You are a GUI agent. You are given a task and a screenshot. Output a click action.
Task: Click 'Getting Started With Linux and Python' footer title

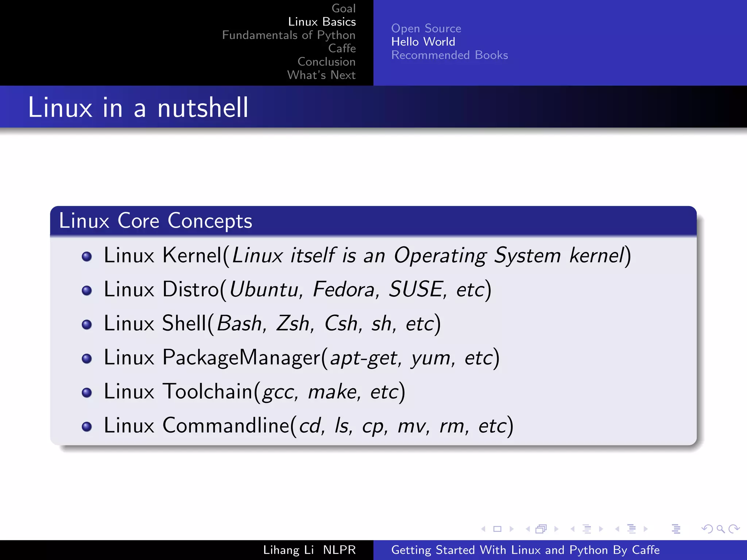[x=525, y=550]
